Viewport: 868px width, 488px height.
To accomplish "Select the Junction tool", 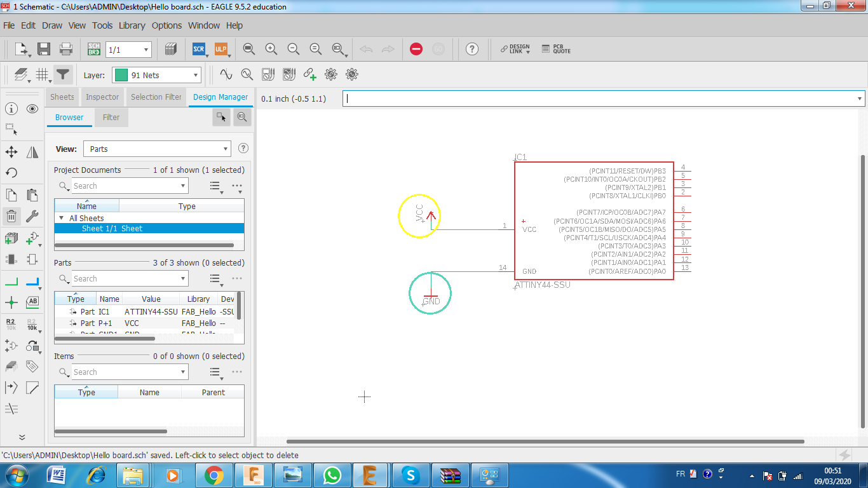I will coord(11,302).
